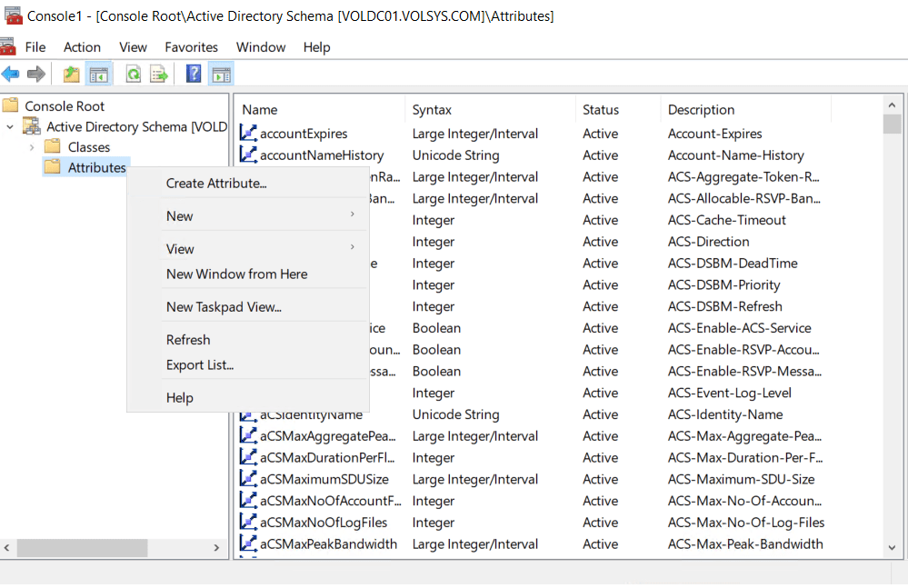
Task: Toggle the Show/Hide Action Pane button
Action: (x=221, y=75)
